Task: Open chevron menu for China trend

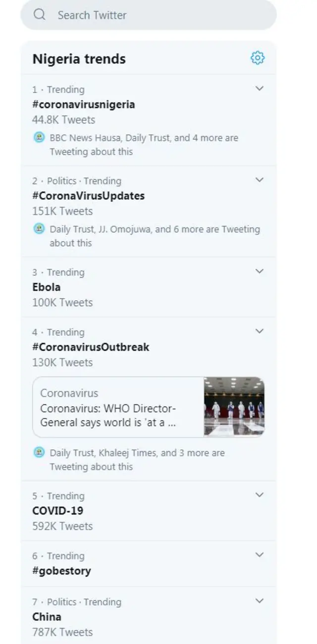Action: coord(259,601)
